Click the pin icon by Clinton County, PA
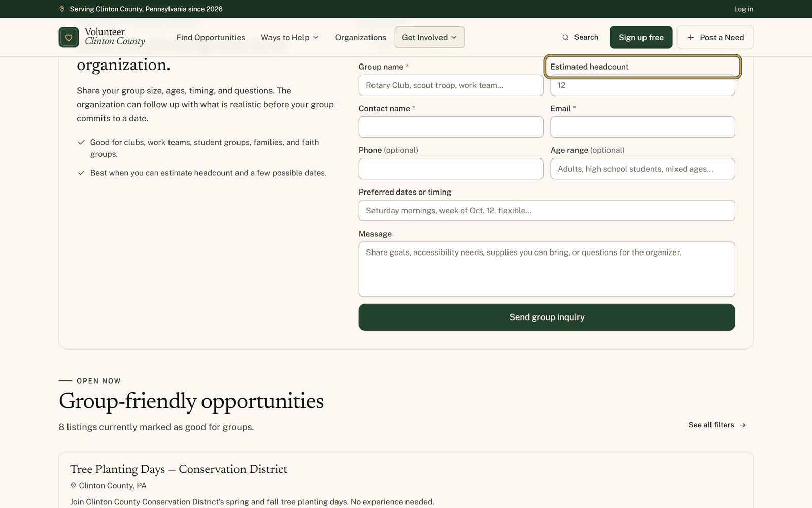 (73, 486)
